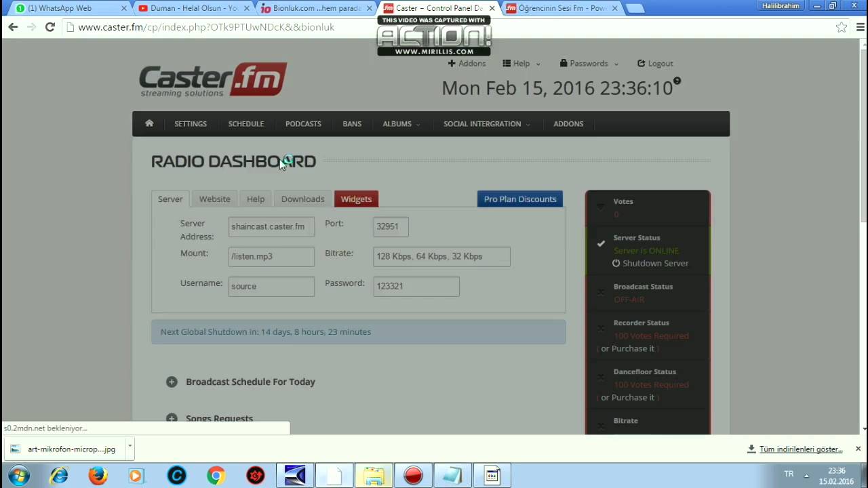Switch to the Help tab

click(x=256, y=199)
